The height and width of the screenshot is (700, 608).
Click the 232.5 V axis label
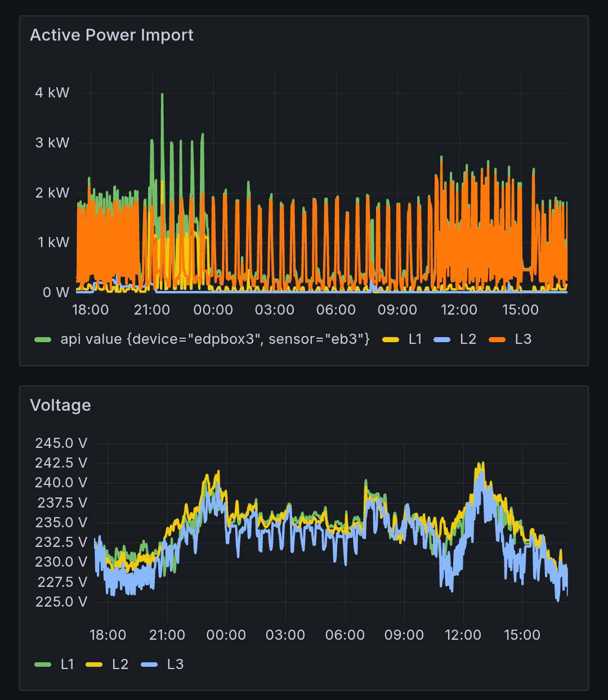coord(61,542)
